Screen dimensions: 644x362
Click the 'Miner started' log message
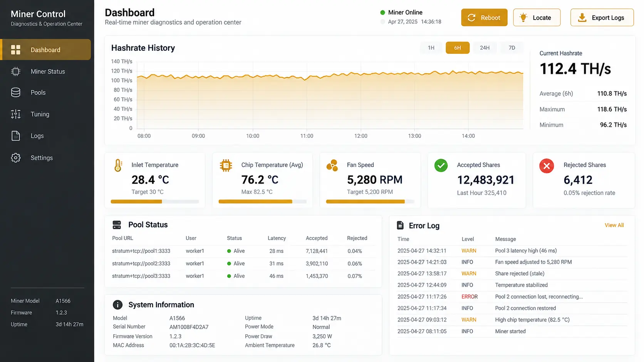[510, 331]
